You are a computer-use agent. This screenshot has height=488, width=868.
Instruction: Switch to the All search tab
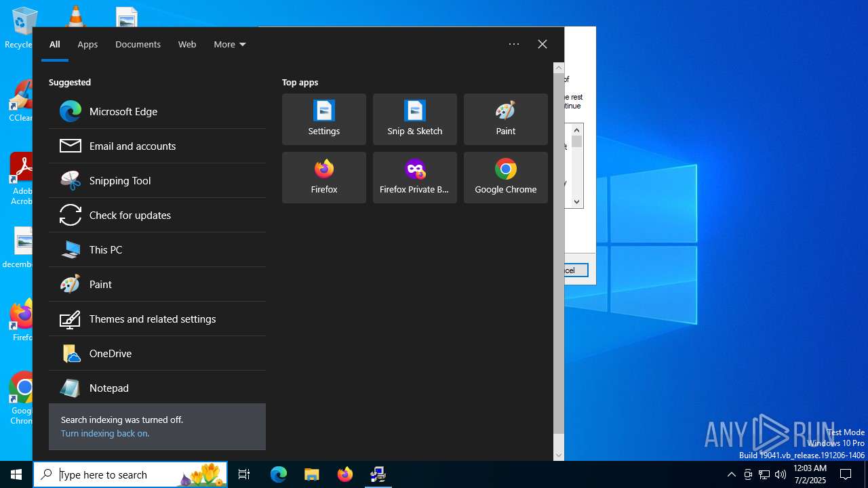point(55,45)
